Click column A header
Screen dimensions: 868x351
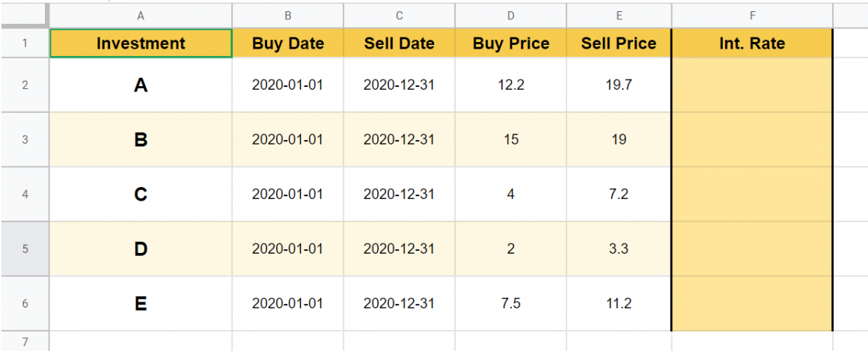point(141,13)
